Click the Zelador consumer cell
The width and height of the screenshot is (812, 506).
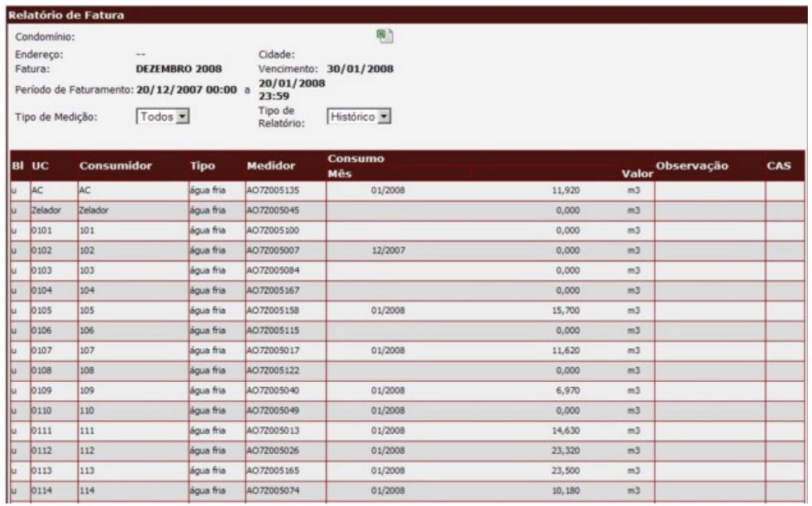coord(92,210)
